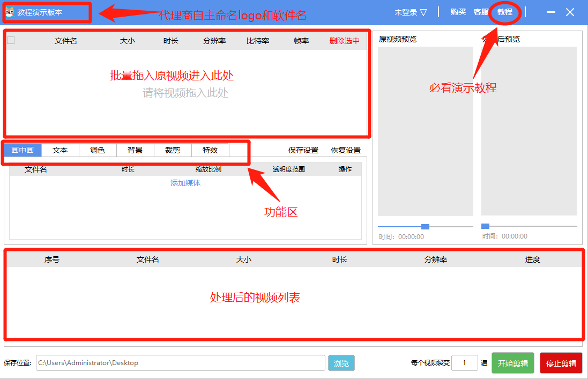Close the application window

(570, 12)
